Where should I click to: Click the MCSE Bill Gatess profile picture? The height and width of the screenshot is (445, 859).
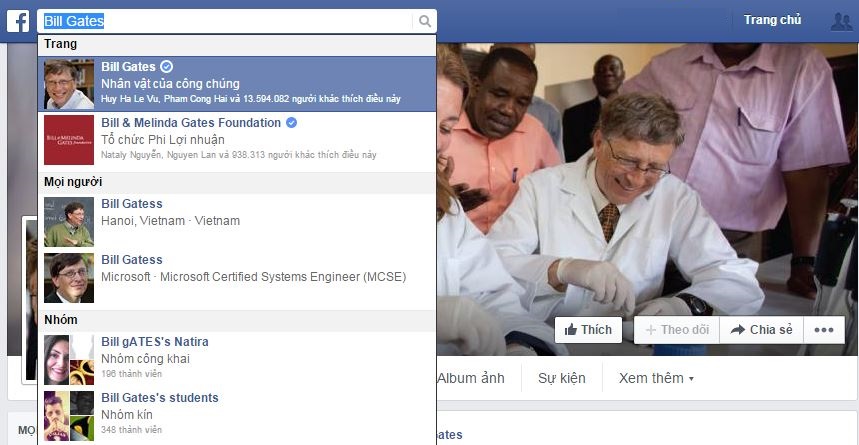tap(69, 278)
